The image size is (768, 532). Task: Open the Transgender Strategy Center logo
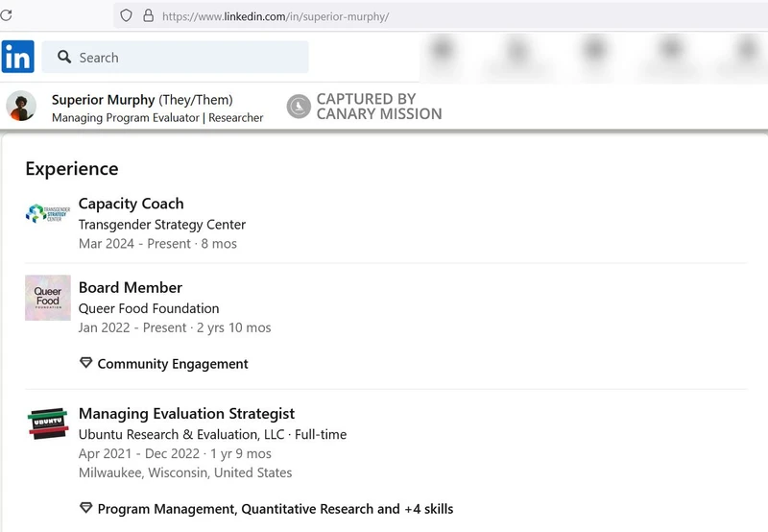[48, 214]
